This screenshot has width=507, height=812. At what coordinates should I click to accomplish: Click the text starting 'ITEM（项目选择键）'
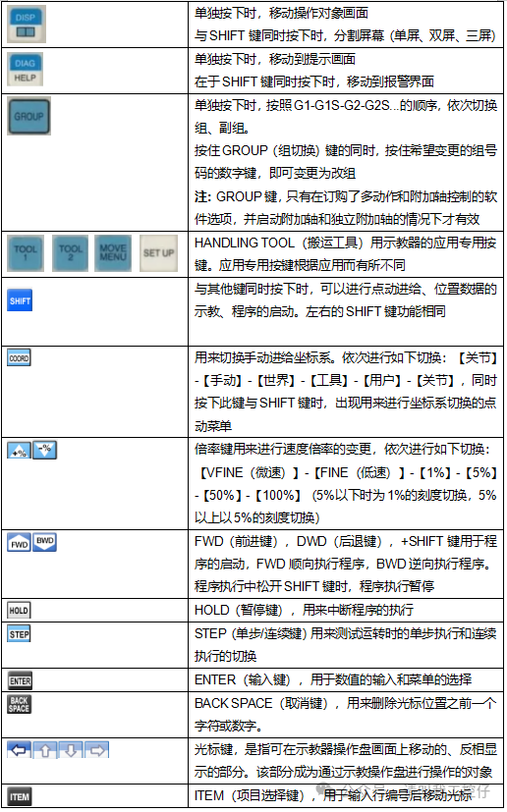click(x=333, y=795)
